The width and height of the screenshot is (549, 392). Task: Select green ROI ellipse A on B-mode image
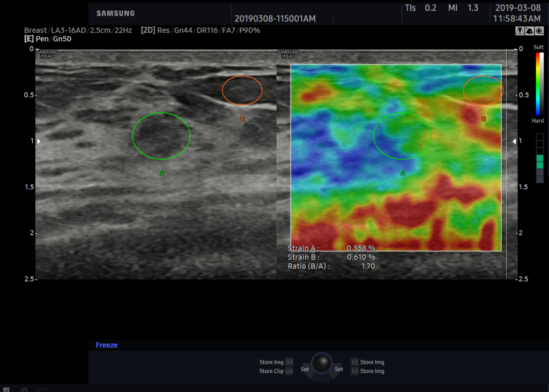click(161, 136)
